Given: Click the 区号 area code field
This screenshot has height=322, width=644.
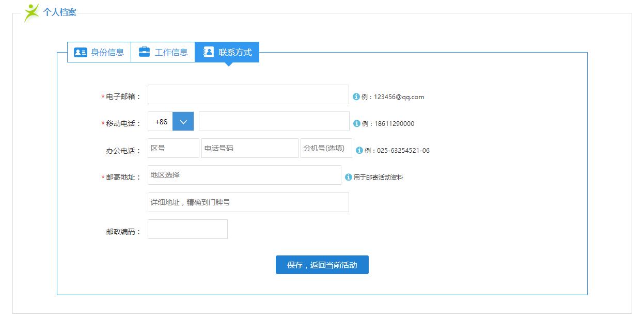Looking at the screenshot, I should tap(174, 148).
